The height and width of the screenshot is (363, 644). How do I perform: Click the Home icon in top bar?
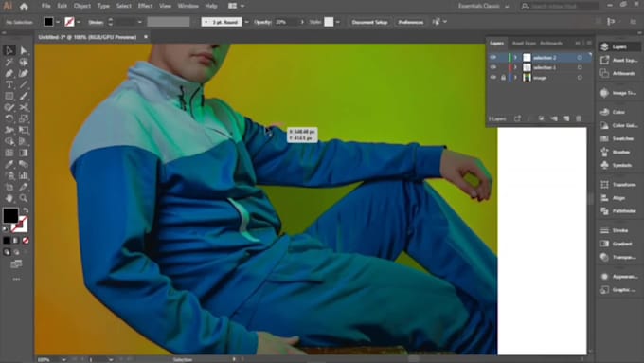click(24, 7)
